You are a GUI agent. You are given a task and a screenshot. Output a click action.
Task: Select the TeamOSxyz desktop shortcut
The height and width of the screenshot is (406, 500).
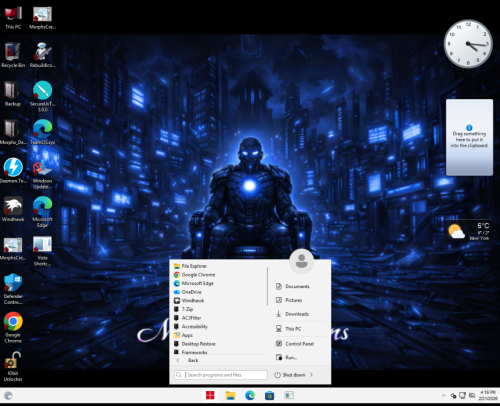[42, 133]
